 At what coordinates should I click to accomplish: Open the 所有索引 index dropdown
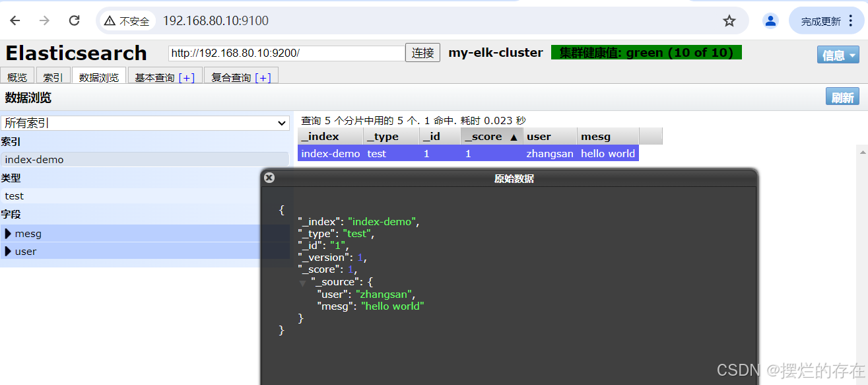tap(145, 123)
